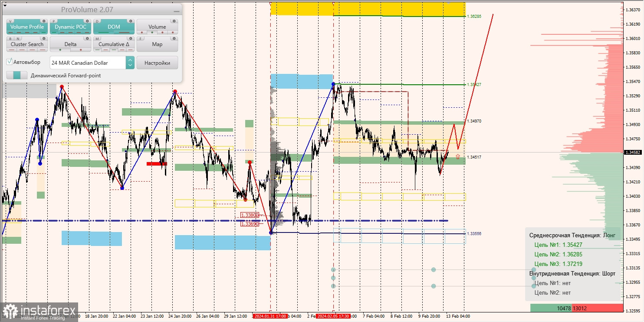
Task: Open settings gear on Cluster Search button
Action: pyautogui.click(x=44, y=38)
